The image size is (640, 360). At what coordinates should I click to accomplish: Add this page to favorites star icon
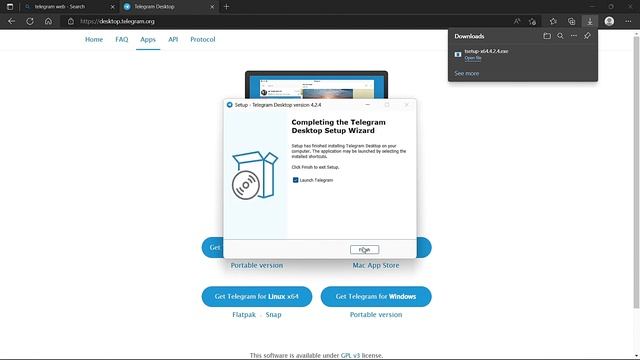(532, 21)
